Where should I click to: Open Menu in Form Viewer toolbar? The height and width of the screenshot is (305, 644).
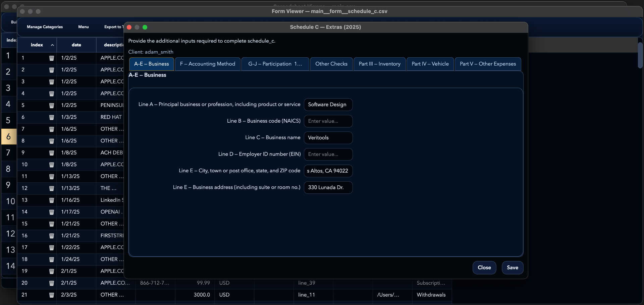click(84, 27)
